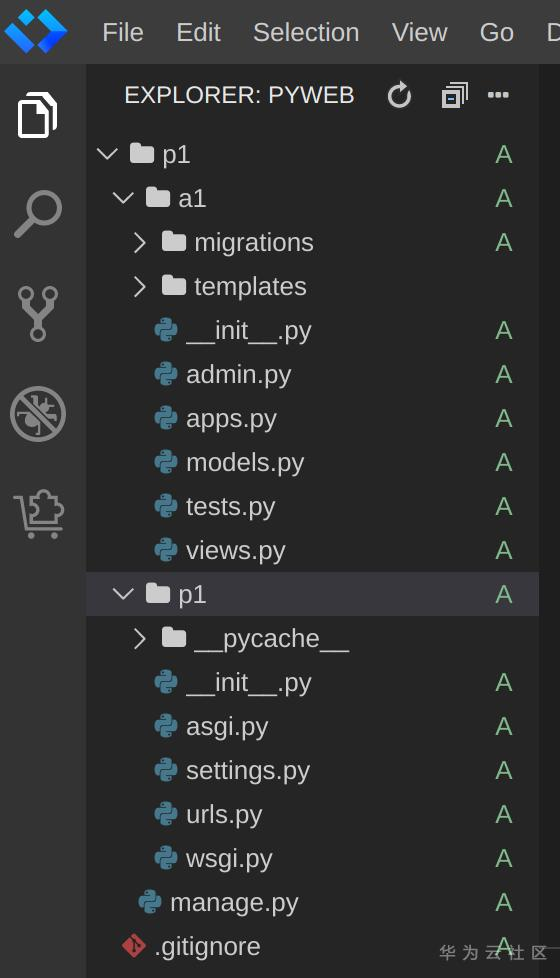Image resolution: width=560 pixels, height=978 pixels.
Task: Open the Search magnifier panel
Action: tap(38, 214)
